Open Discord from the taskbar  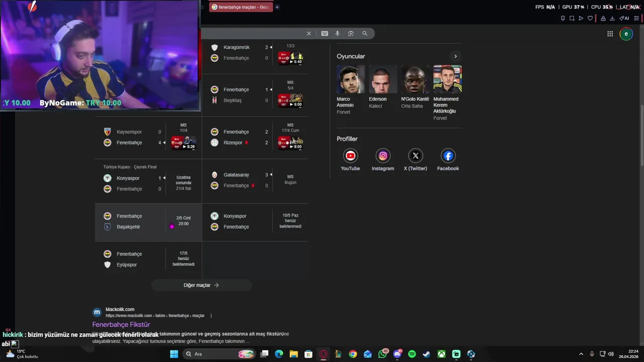coord(397,354)
